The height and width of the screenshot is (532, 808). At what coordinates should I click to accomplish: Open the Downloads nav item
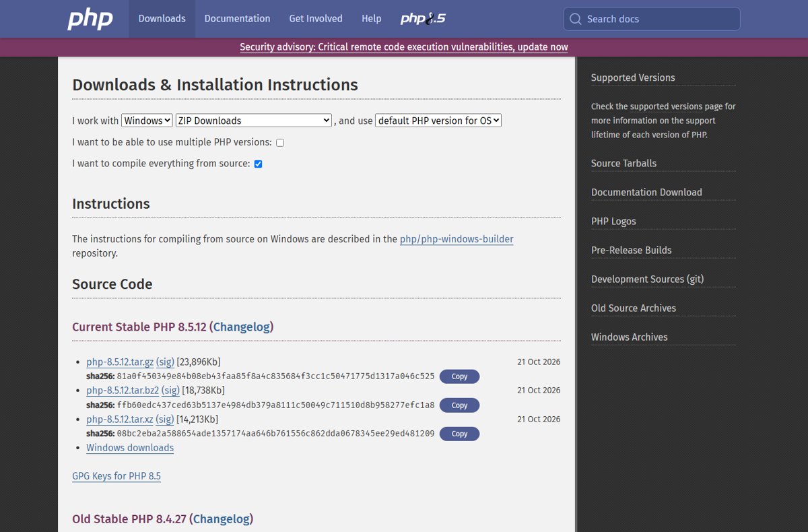click(x=162, y=19)
